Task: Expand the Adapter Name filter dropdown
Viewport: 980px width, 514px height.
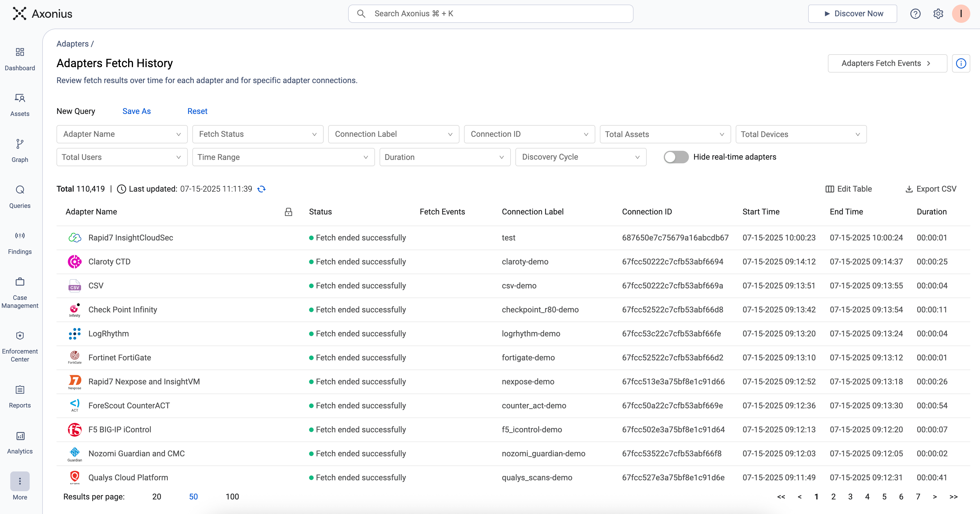Action: point(122,134)
